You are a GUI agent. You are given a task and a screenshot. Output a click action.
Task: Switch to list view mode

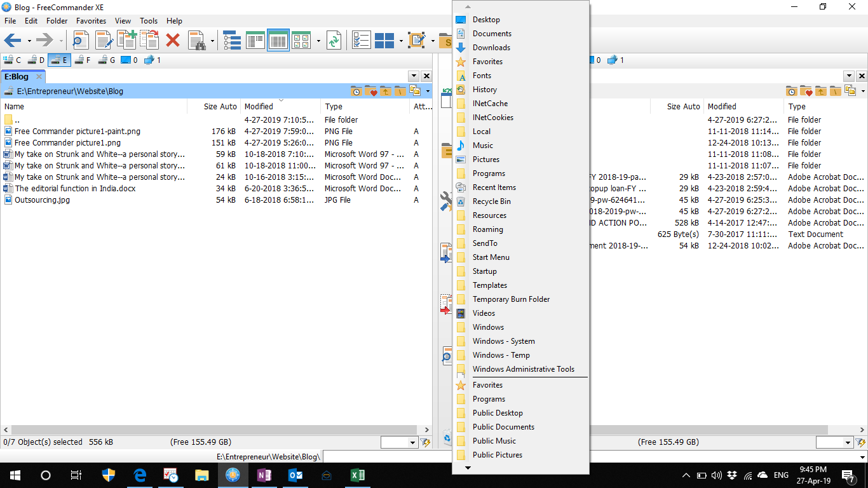[255, 41]
